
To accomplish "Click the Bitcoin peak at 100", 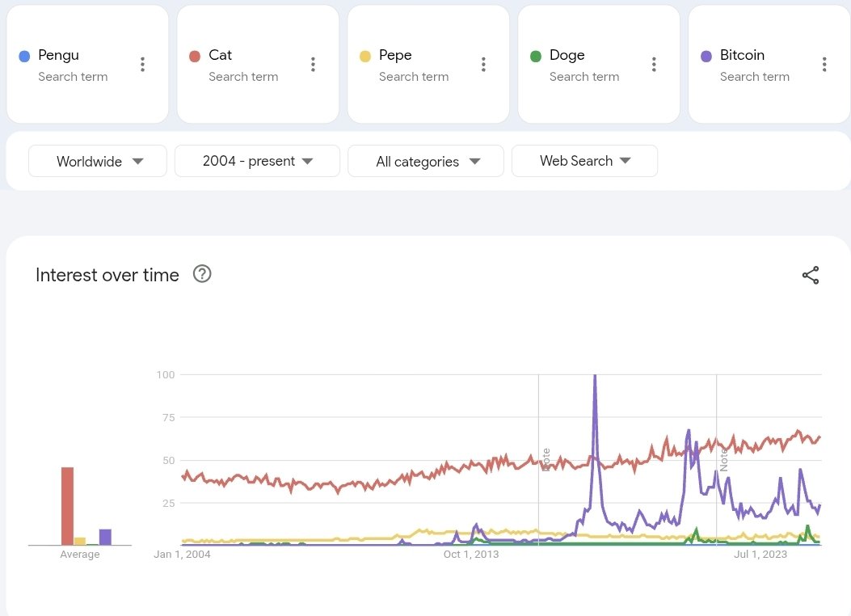I will (x=595, y=376).
